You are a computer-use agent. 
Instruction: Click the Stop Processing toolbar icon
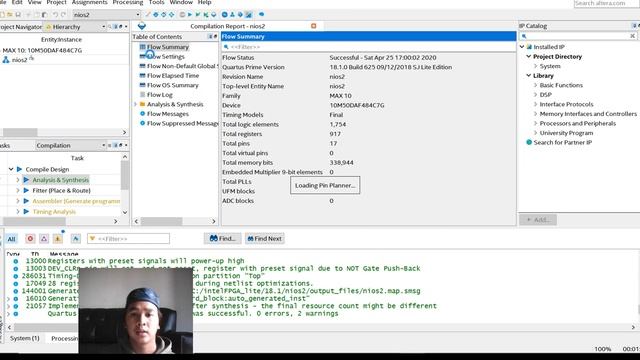[x=182, y=15]
